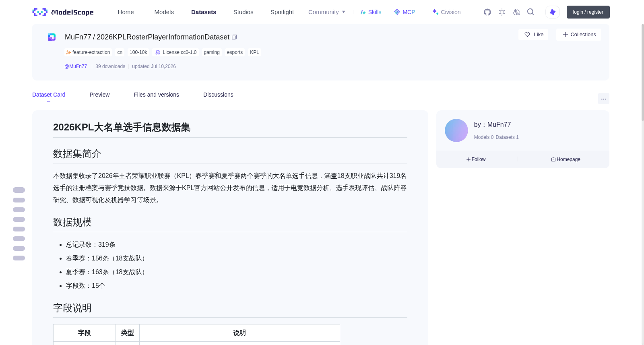
Task: Expand the Community dropdown
Action: pos(327,12)
